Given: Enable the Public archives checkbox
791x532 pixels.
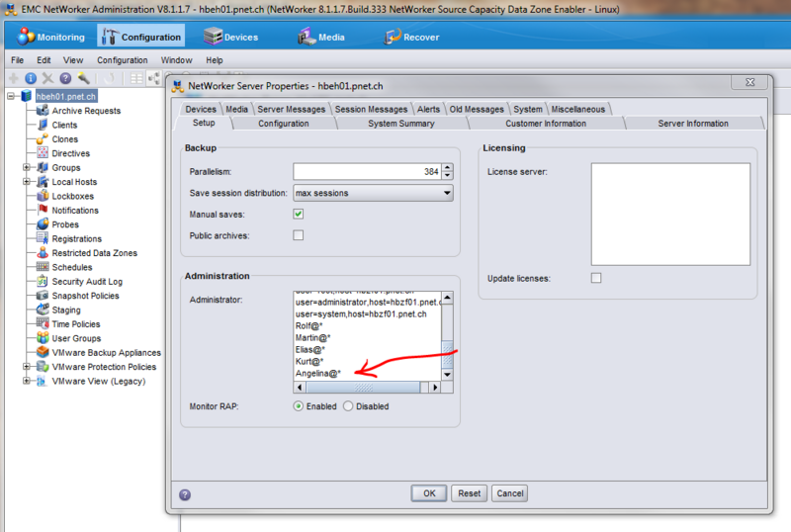Looking at the screenshot, I should [x=298, y=235].
